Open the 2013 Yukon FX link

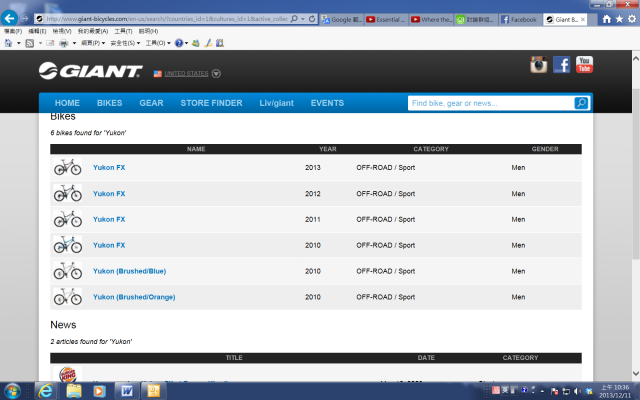pos(109,167)
